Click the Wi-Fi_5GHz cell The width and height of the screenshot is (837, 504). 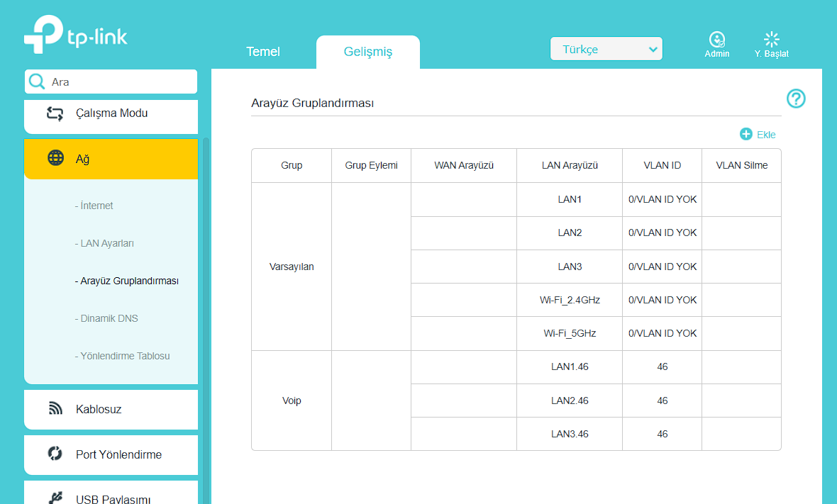pyautogui.click(x=570, y=333)
